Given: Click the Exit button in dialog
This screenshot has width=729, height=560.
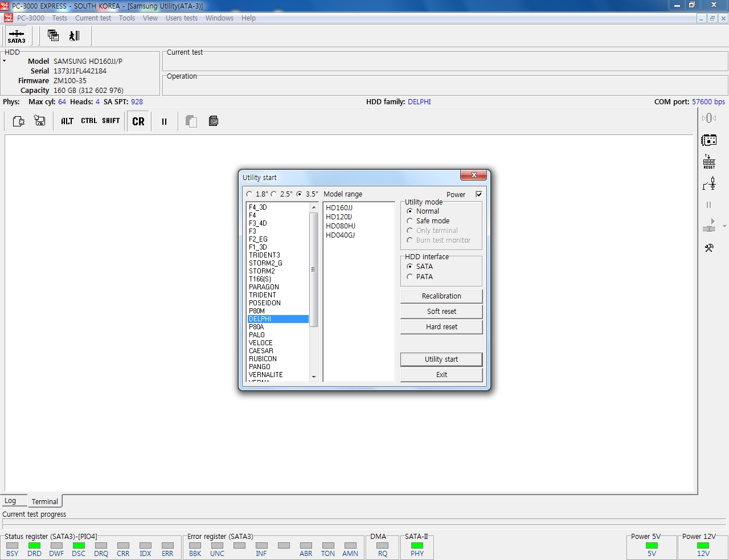Looking at the screenshot, I should (x=441, y=375).
